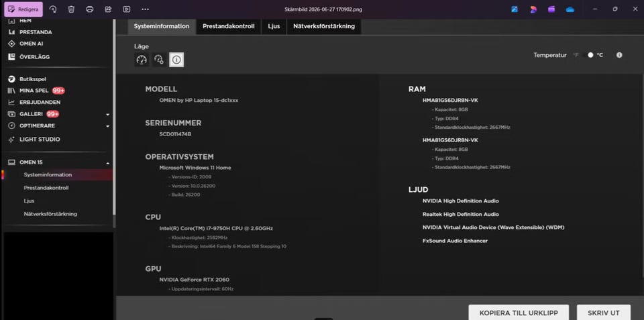
Task: Share the screenshot via the share icon
Action: pyautogui.click(x=108, y=9)
